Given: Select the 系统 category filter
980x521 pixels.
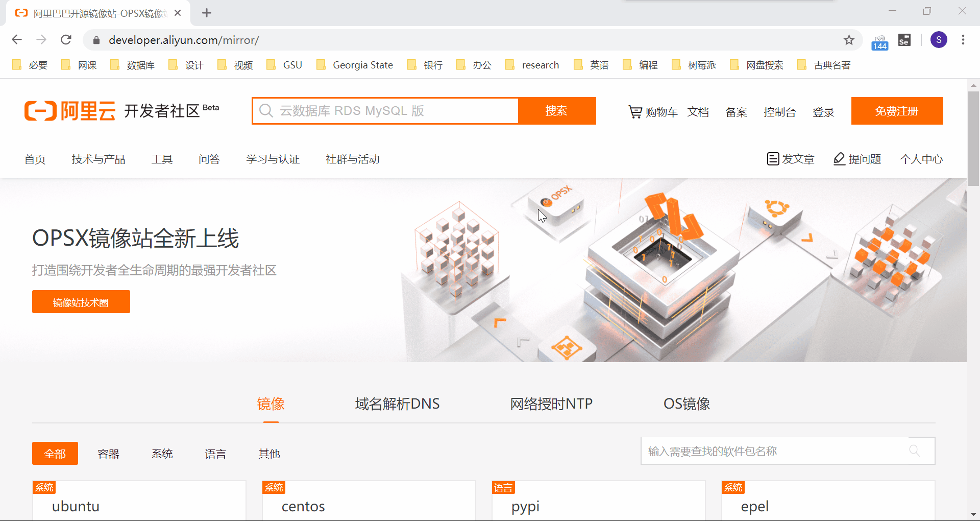Looking at the screenshot, I should click(162, 454).
